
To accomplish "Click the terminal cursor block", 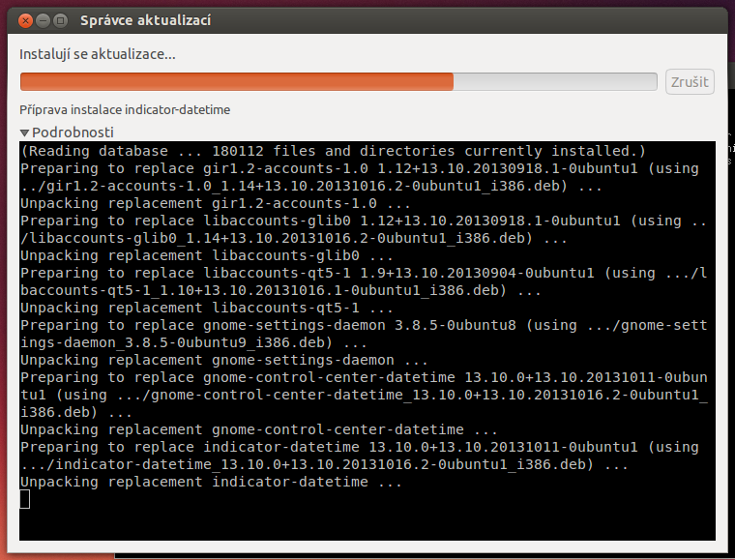I will (25, 499).
